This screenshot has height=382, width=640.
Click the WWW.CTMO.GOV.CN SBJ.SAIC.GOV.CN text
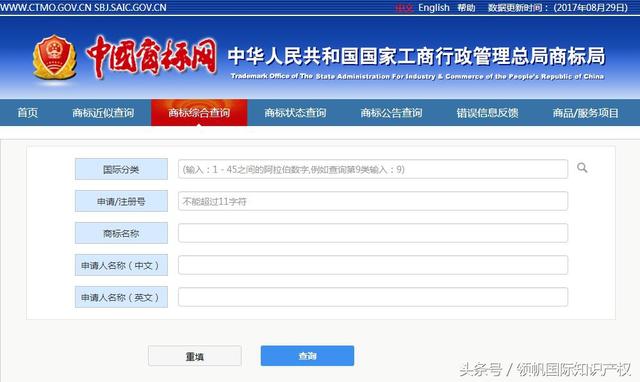(x=83, y=8)
